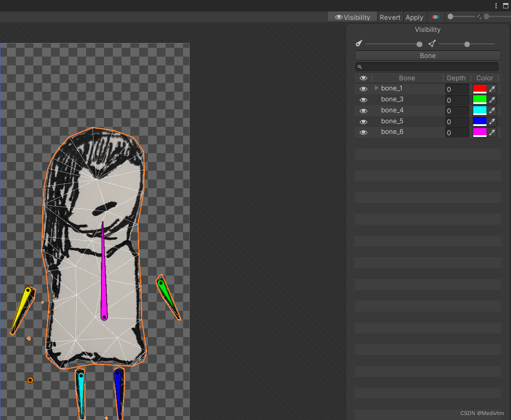The height and width of the screenshot is (420, 511).
Task: Hide bone_3 with its eye icon
Action: [x=363, y=100]
